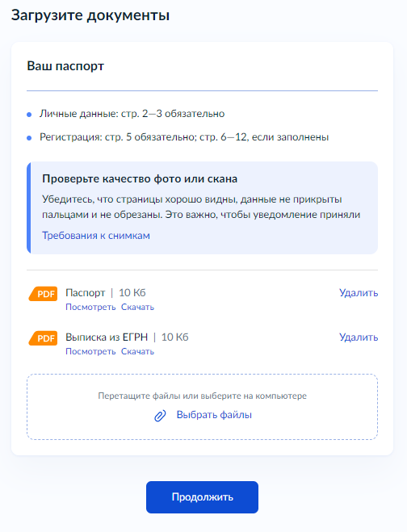
Task: Click inside the dashed file drop zone
Action: tap(203, 407)
